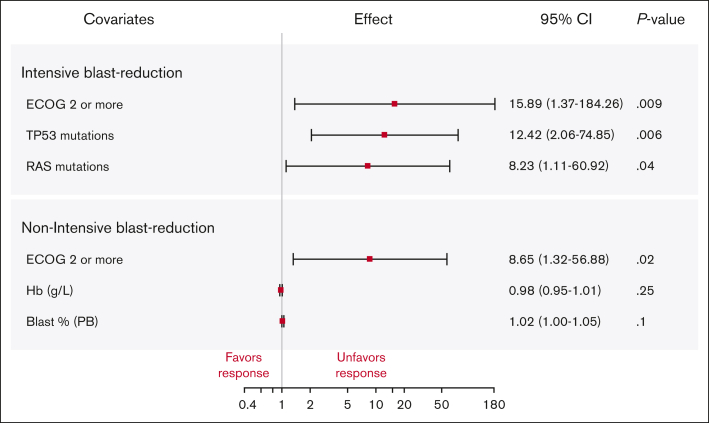Select the P-value column header

click(x=661, y=19)
